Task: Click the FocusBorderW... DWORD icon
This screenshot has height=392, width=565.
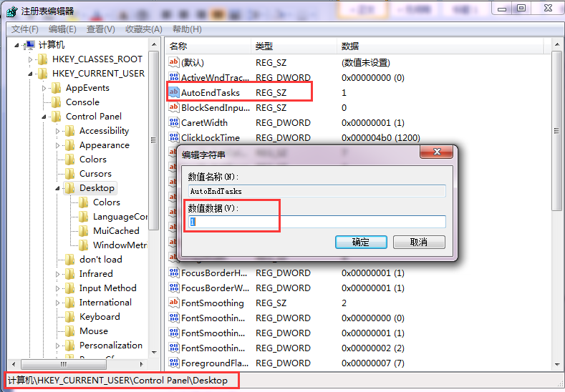Action: (174, 288)
